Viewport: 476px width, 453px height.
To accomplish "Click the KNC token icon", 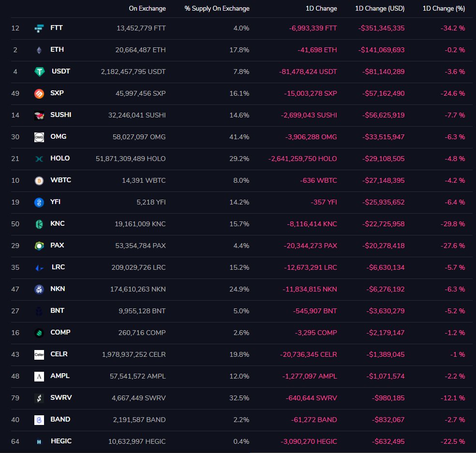I will click(x=39, y=224).
